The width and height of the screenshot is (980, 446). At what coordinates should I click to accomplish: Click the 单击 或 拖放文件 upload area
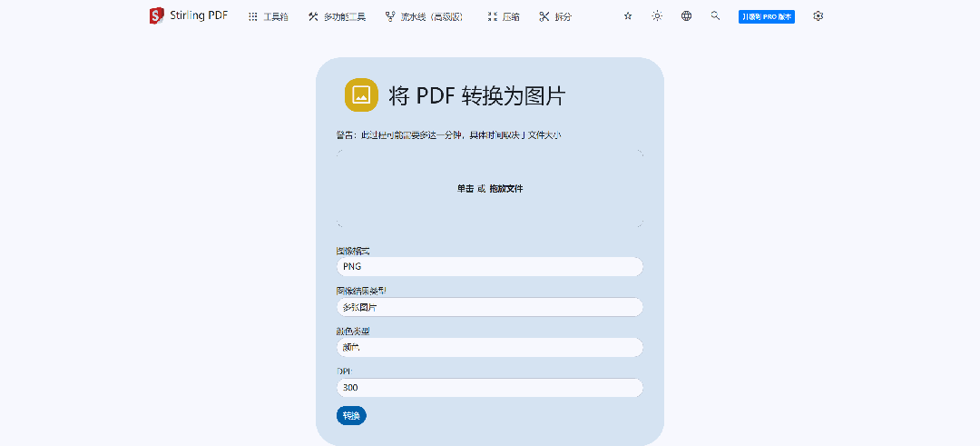(x=490, y=188)
